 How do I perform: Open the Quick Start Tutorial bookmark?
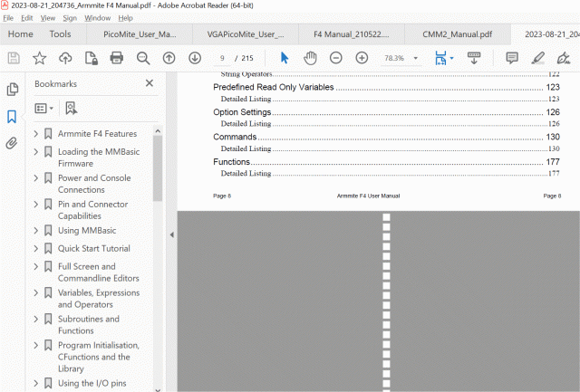pos(93,248)
